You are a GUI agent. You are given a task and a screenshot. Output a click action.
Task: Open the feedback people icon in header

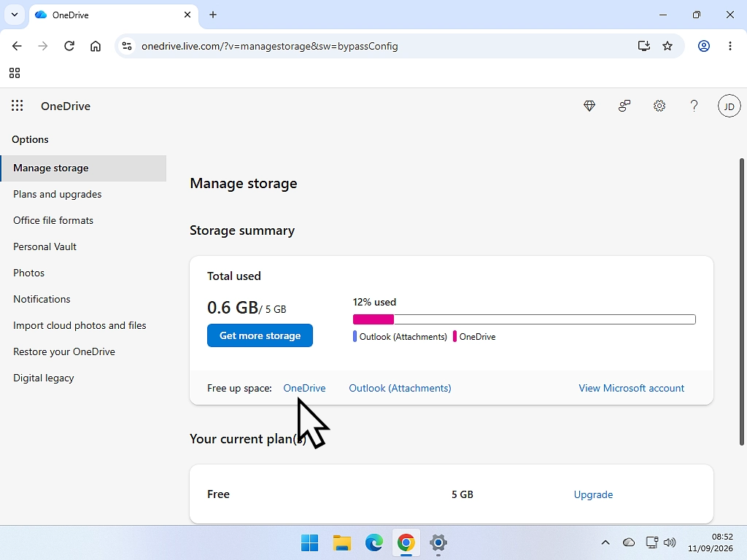pyautogui.click(x=624, y=106)
